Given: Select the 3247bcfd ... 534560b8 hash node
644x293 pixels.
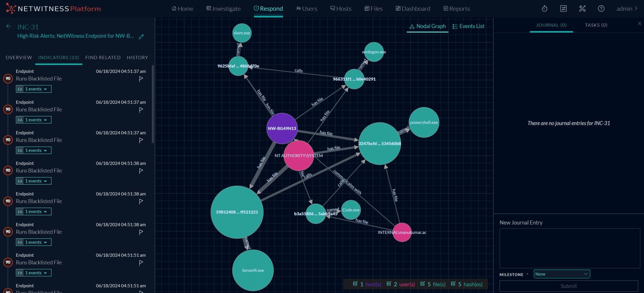Looking at the screenshot, I should [x=380, y=143].
